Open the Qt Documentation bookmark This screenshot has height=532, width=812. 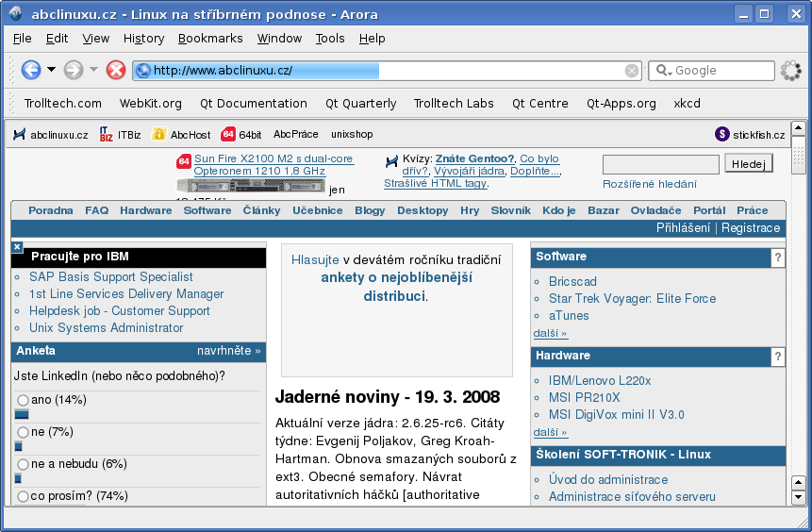pyautogui.click(x=254, y=104)
